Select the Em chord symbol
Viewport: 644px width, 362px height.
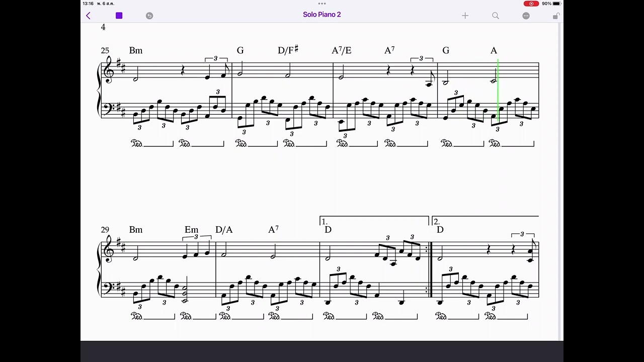[x=192, y=229]
